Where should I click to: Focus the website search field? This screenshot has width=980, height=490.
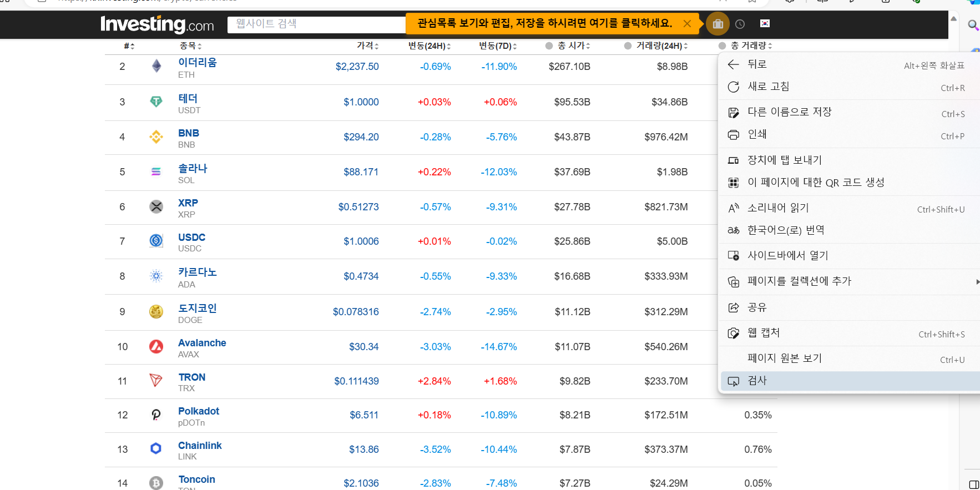click(316, 24)
